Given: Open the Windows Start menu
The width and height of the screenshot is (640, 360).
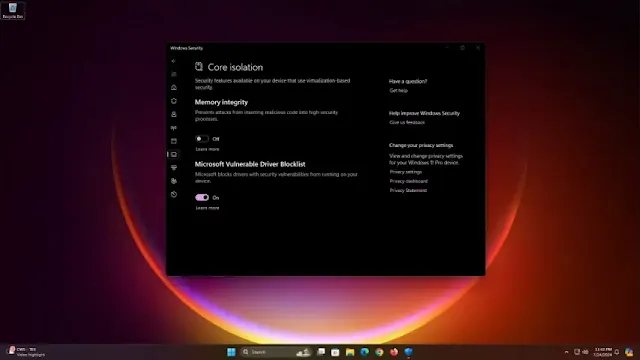Looking at the screenshot, I should 231,352.
